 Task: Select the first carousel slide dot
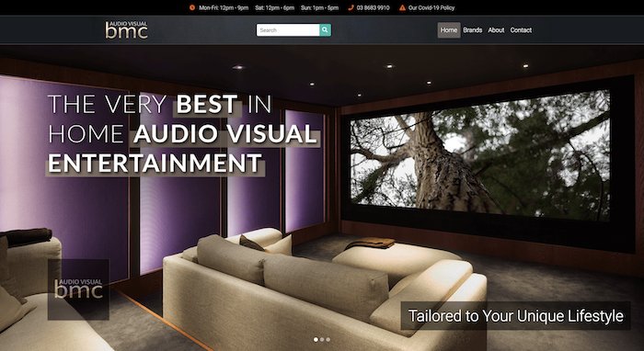[316, 340]
